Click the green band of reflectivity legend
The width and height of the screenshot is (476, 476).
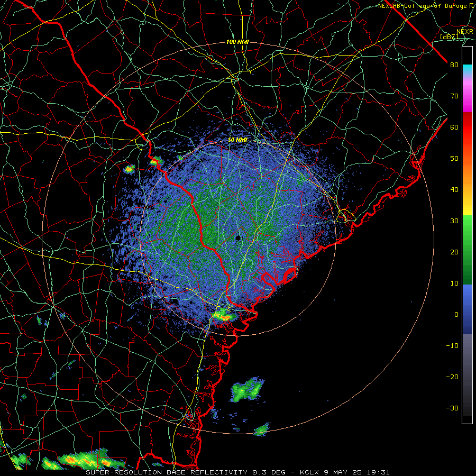pos(467,250)
